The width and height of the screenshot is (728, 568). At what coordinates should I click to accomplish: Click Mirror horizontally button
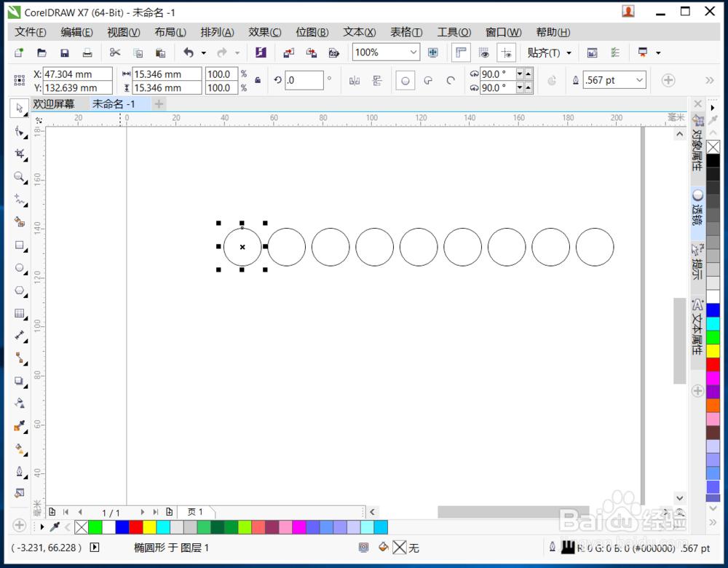coord(355,80)
